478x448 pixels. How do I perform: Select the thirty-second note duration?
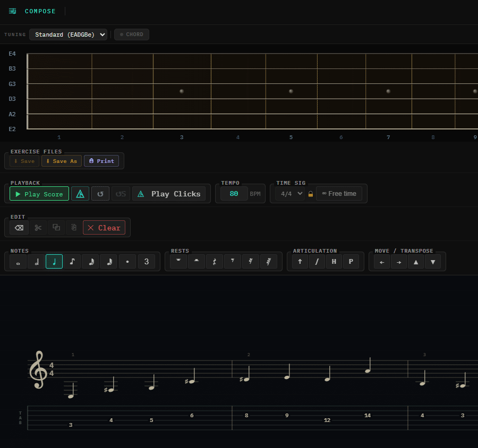point(109,262)
